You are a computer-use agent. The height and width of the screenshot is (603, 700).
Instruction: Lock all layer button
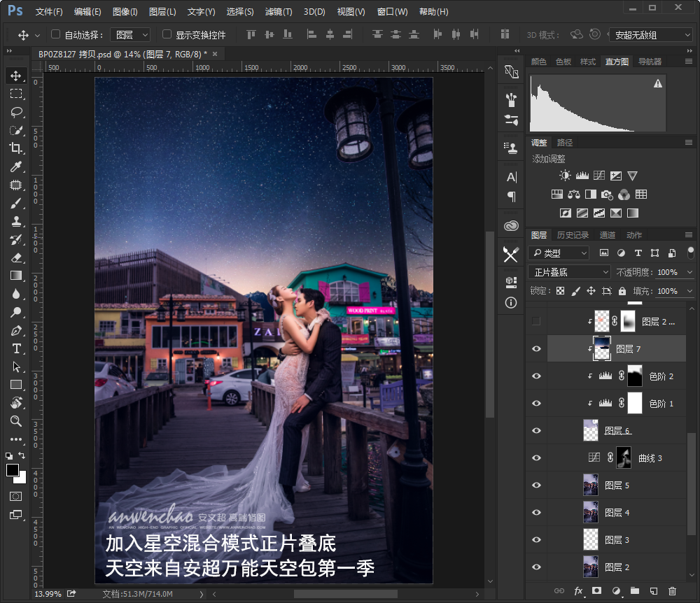point(622,291)
